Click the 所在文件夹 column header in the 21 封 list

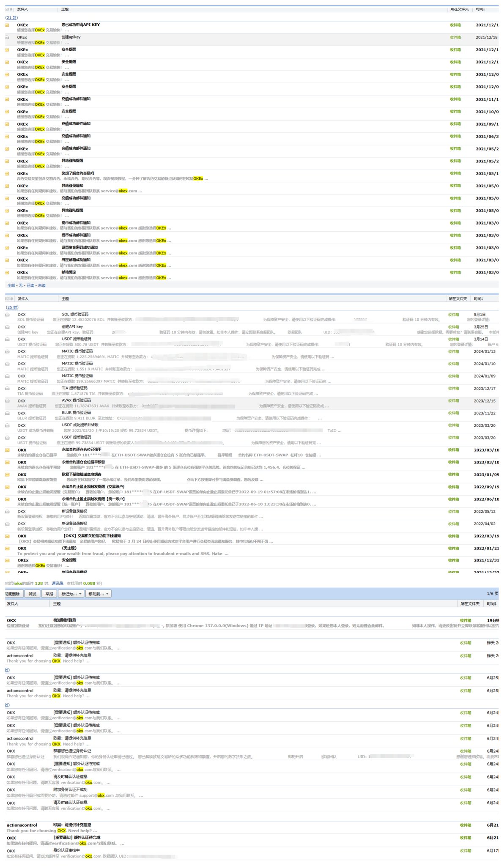coord(460,9)
